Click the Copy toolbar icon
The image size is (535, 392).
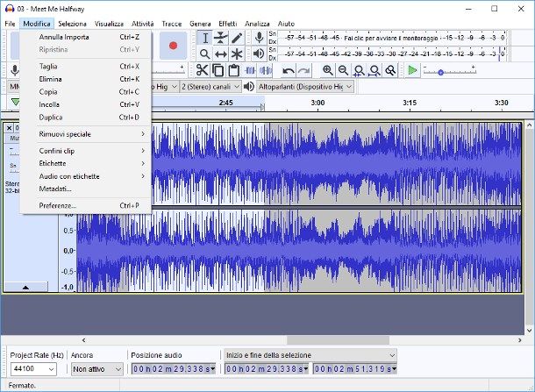click(x=218, y=71)
